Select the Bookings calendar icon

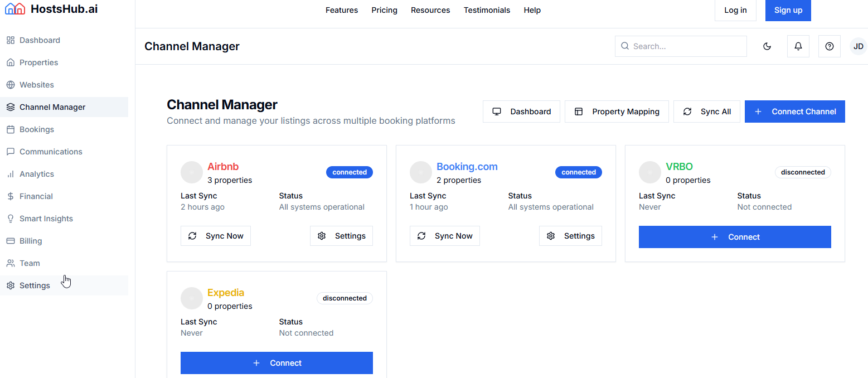pos(11,129)
